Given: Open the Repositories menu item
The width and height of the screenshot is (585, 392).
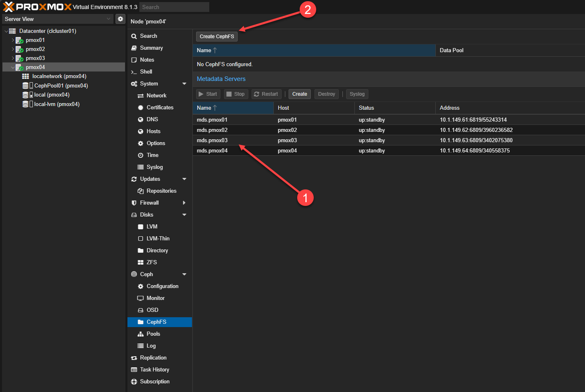Looking at the screenshot, I should [x=160, y=191].
